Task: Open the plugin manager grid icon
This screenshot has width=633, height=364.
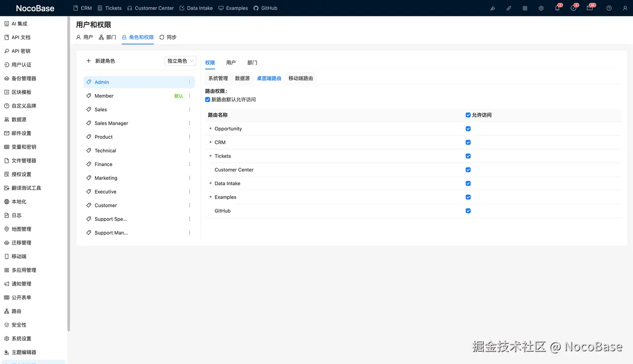Action: [525, 8]
